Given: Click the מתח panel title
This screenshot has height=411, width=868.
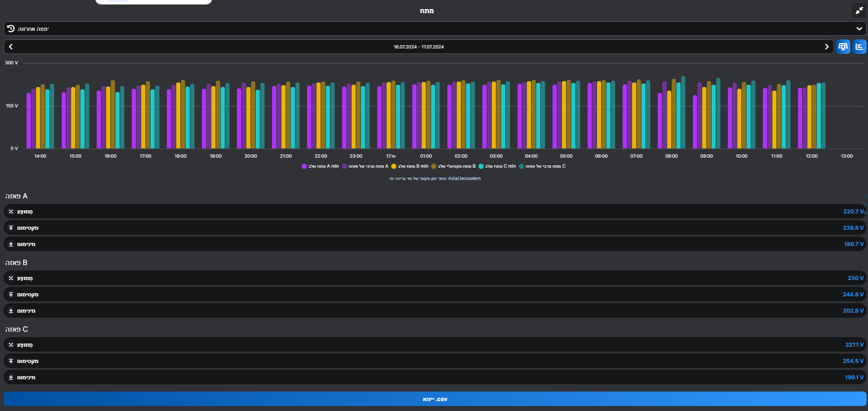Looking at the screenshot, I should (427, 11).
